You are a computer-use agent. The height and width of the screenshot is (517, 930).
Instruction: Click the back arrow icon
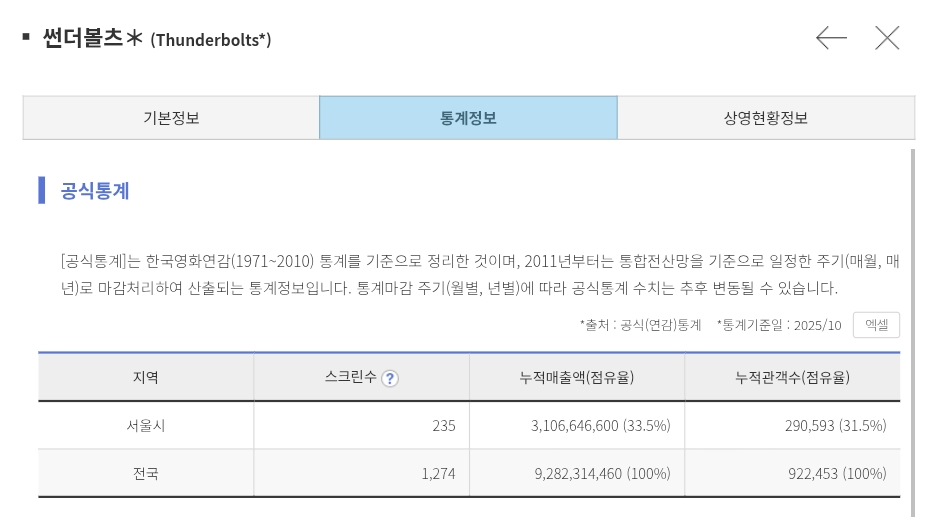[x=831, y=39]
